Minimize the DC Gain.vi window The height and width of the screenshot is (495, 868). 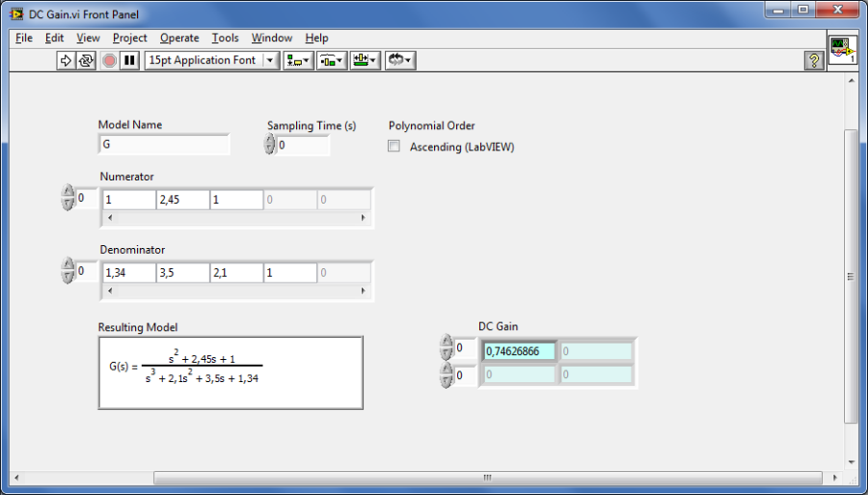[779, 10]
